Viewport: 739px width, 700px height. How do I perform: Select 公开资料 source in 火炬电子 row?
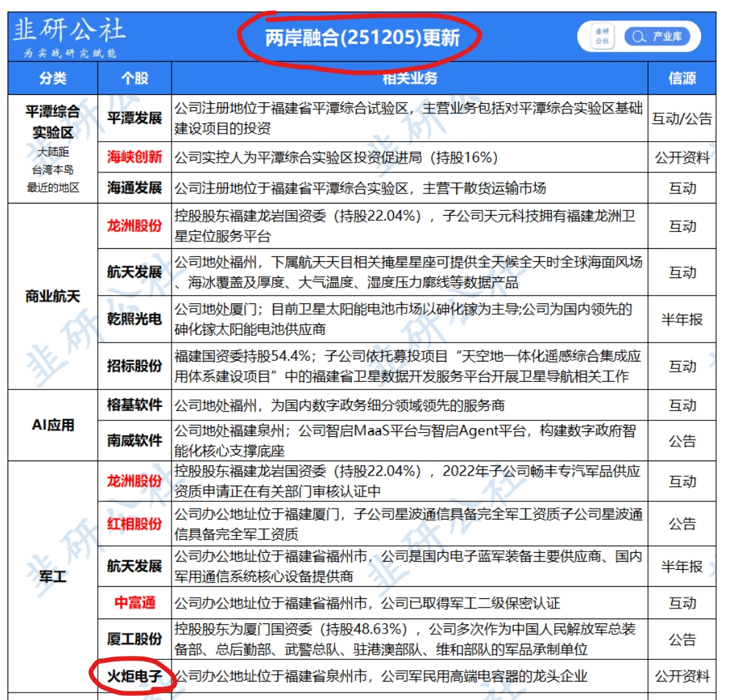682,676
